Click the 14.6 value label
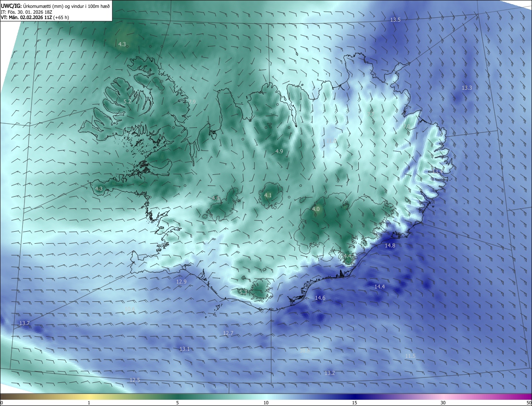This screenshot has width=532, height=406. tap(320, 298)
